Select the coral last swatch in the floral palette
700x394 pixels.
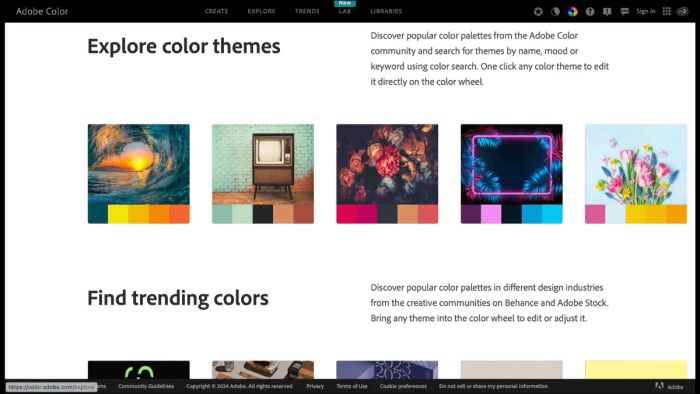pyautogui.click(x=428, y=214)
